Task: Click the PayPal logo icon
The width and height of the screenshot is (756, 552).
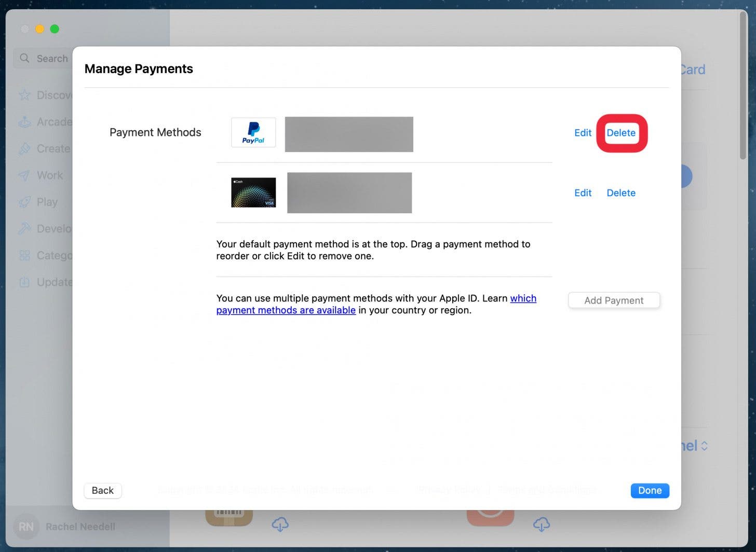Action: 253,132
